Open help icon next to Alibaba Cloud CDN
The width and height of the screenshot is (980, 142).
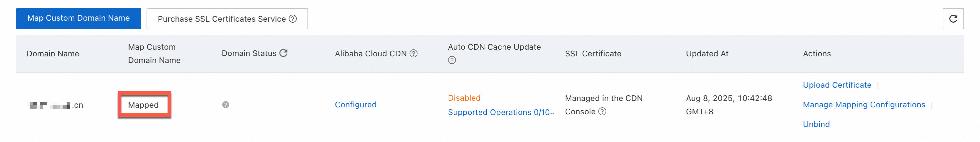(x=413, y=54)
